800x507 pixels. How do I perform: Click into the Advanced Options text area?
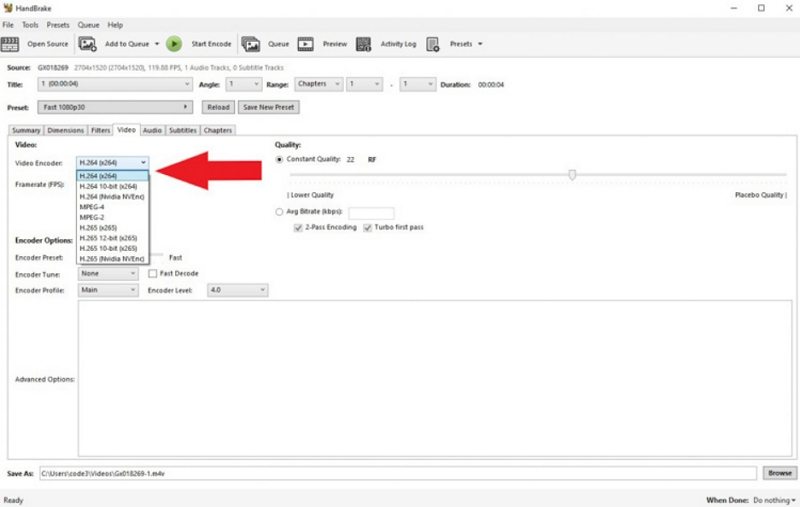click(x=435, y=378)
